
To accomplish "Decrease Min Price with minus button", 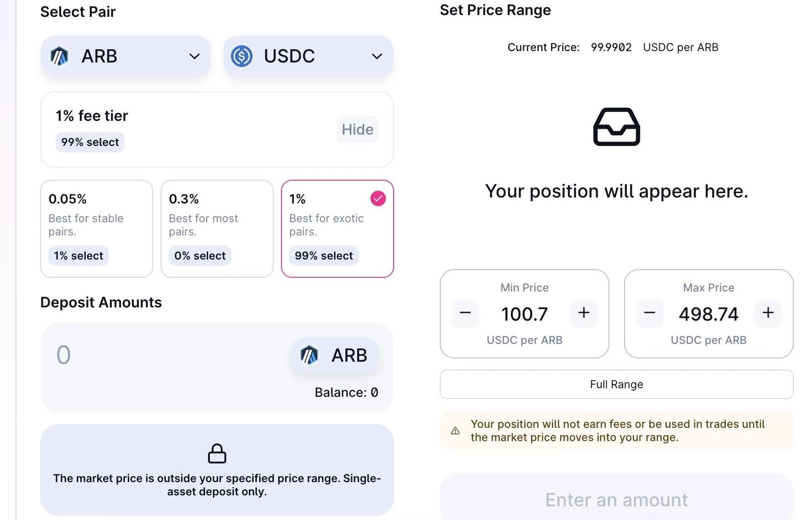I will (465, 313).
